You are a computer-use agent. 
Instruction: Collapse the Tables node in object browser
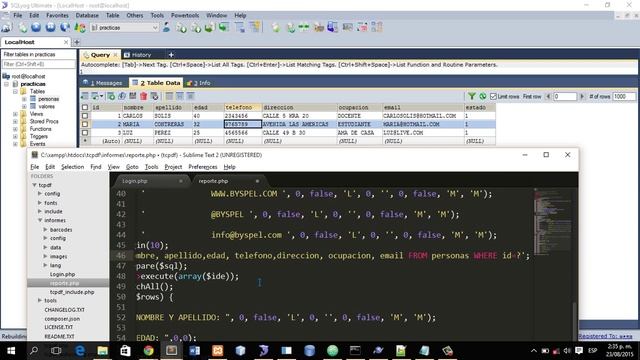[x=16, y=91]
